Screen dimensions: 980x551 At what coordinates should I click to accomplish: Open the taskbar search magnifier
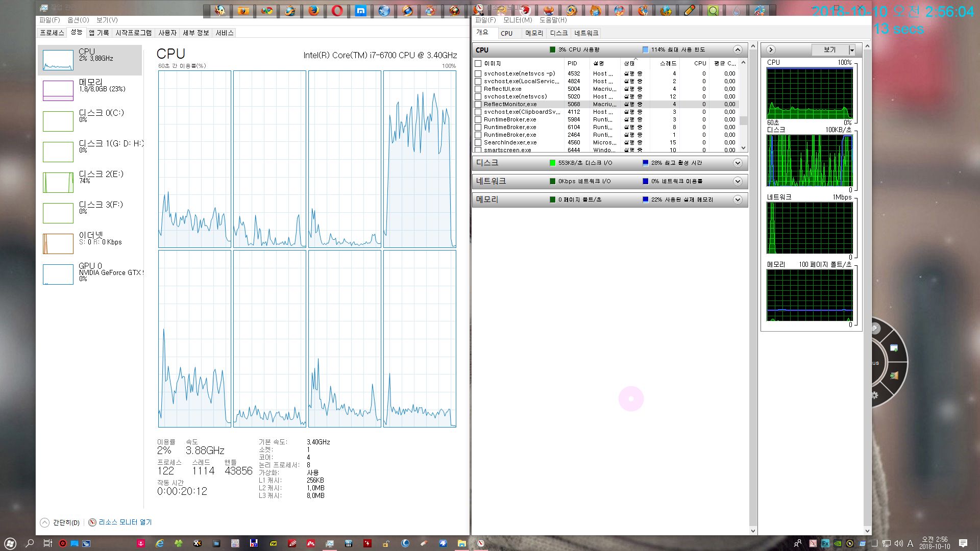coord(30,543)
